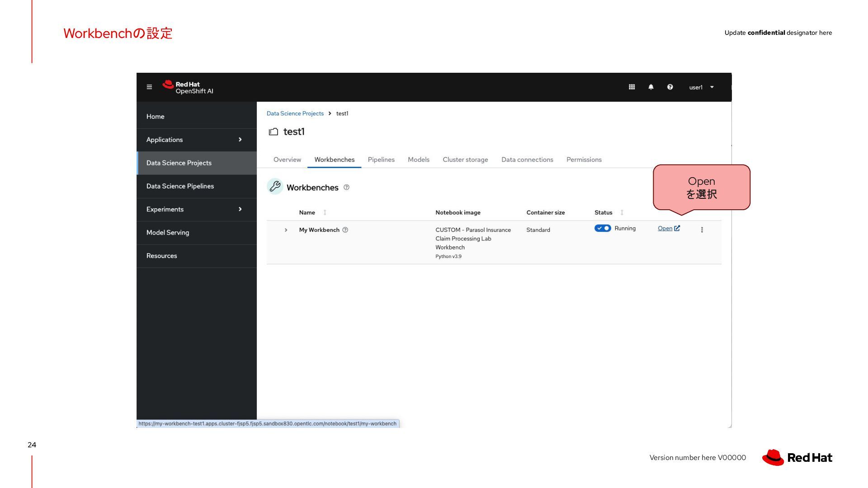Select Data Science Projects in sidebar
This screenshot has width=868, height=488.
click(x=197, y=163)
